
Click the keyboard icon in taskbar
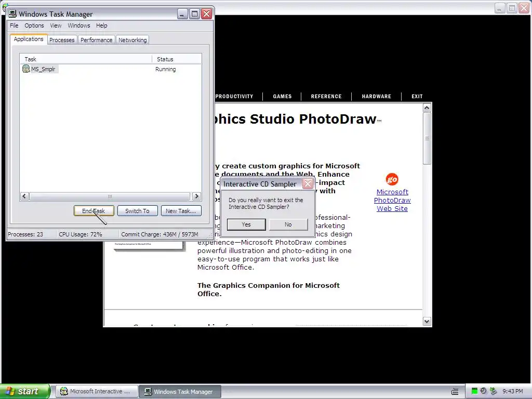[x=455, y=392]
